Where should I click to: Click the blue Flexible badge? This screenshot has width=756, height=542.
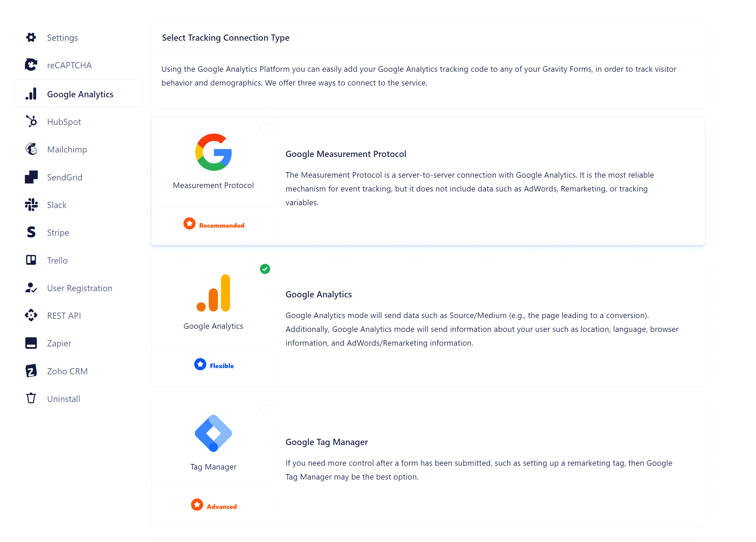point(214,365)
